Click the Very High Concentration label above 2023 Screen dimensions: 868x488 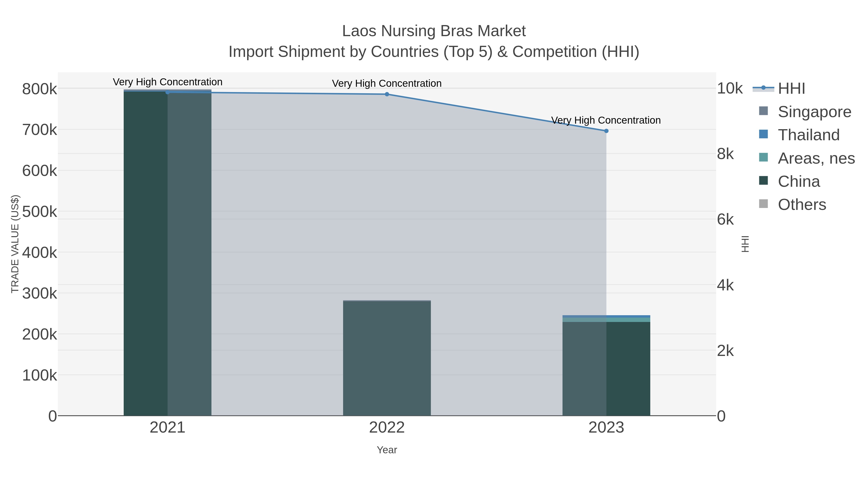pyautogui.click(x=606, y=120)
